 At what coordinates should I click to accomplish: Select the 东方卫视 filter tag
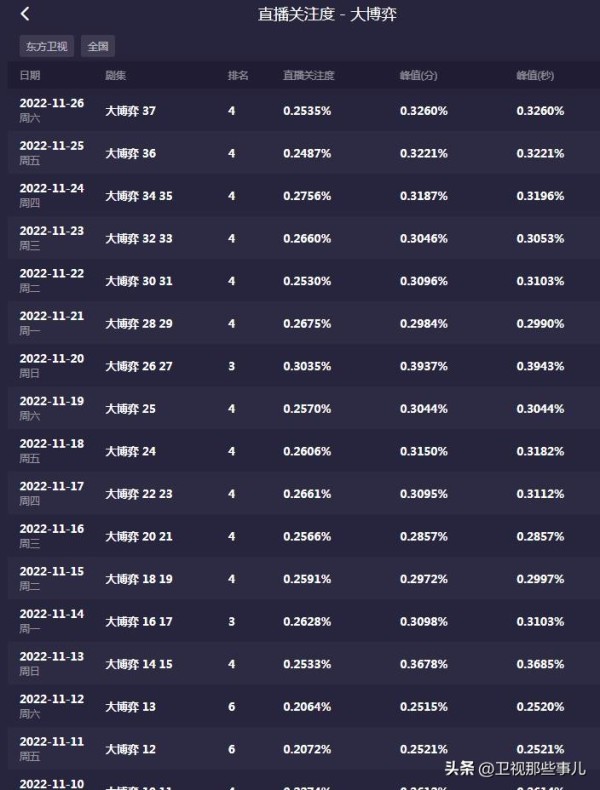pyautogui.click(x=47, y=46)
